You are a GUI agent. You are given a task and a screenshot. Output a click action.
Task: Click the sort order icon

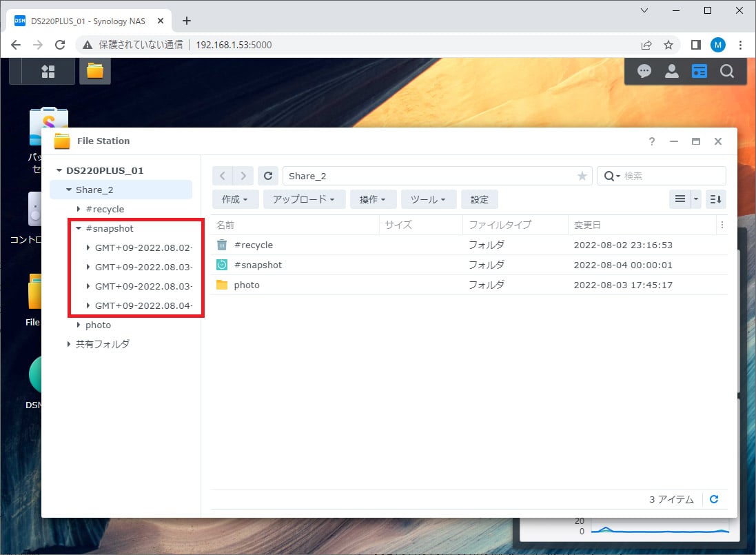coord(715,199)
